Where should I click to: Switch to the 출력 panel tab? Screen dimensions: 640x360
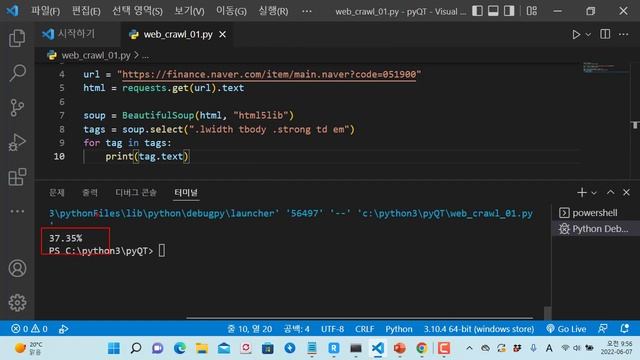pyautogui.click(x=90, y=192)
